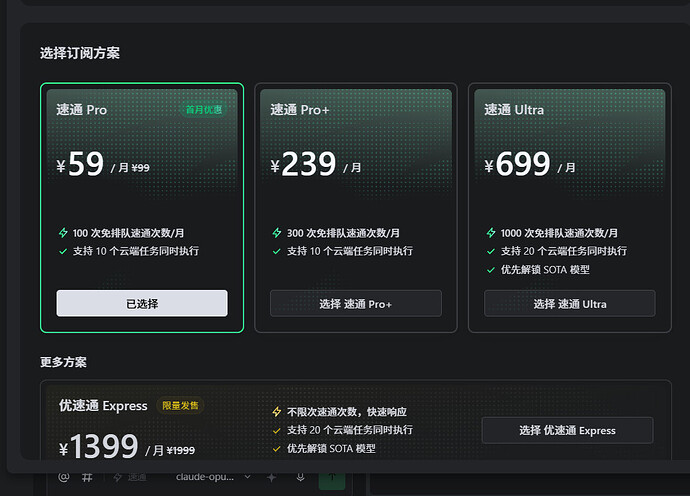Image resolution: width=690 pixels, height=496 pixels.
Task: Click lightning icon beside 1000 次免排队速通次数/月
Action: (491, 232)
